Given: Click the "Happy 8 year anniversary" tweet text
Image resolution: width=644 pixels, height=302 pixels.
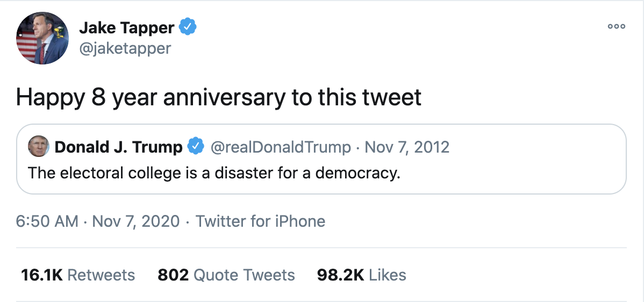Looking at the screenshot, I should pyautogui.click(x=218, y=98).
